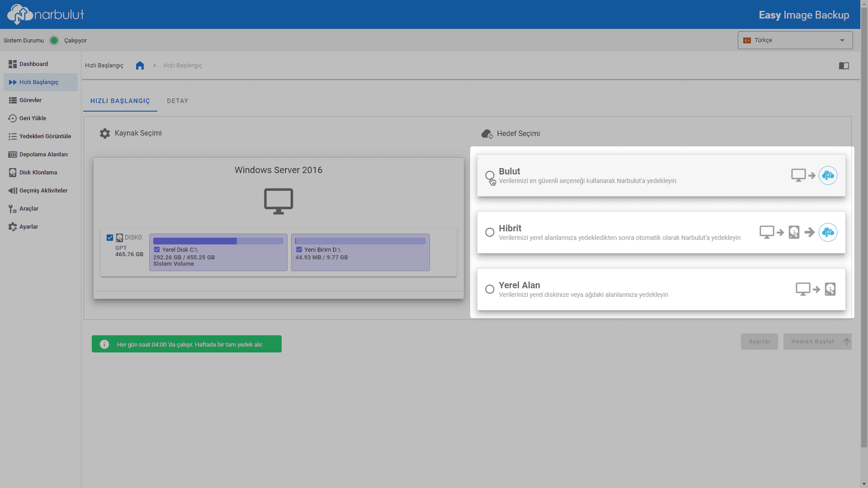Open Görevler menu item
The image size is (868, 488).
30,100
